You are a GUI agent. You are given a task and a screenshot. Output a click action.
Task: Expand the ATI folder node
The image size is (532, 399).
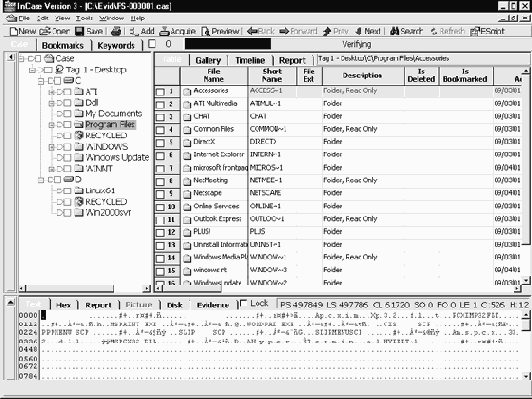[51, 92]
